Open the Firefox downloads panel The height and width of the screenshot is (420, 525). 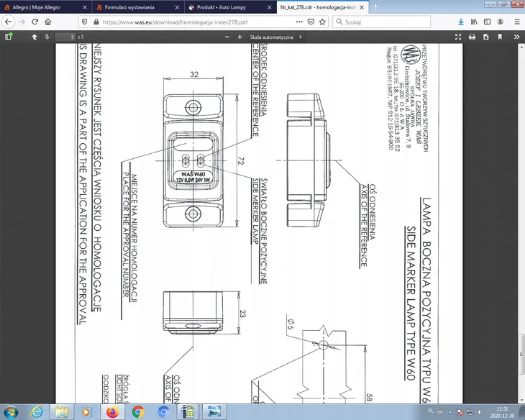461,22
